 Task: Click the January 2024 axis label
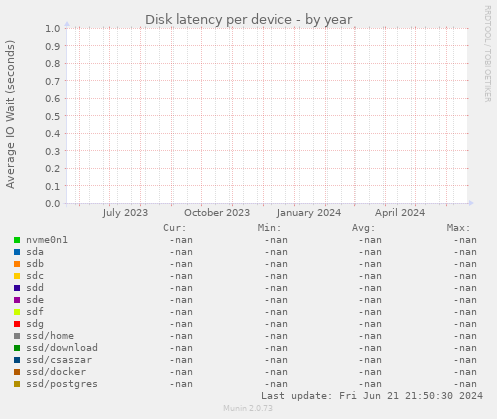click(309, 213)
